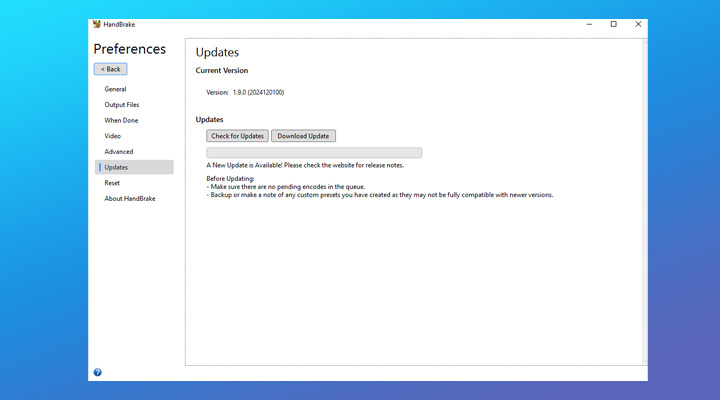Click the Download Update button
The height and width of the screenshot is (400, 720).
[303, 136]
